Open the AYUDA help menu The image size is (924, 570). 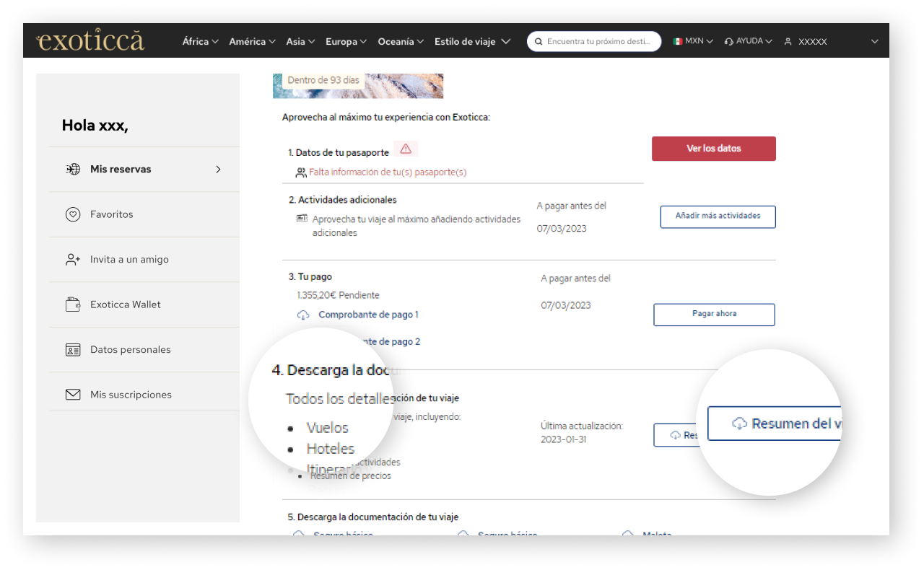(748, 41)
